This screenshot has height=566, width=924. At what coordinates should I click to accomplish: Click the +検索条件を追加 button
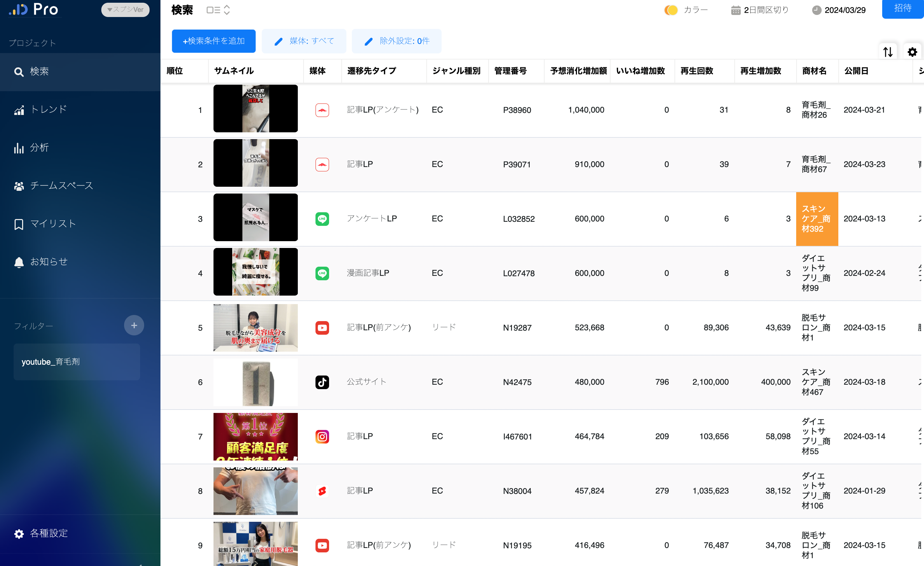(213, 41)
